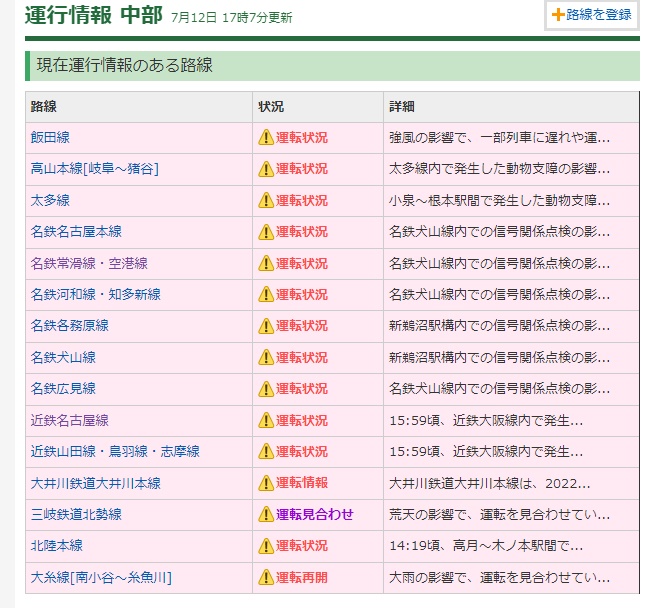Click 運転情報 status for 大井川鉄道大井川本線
The width and height of the screenshot is (649, 608).
(302, 483)
